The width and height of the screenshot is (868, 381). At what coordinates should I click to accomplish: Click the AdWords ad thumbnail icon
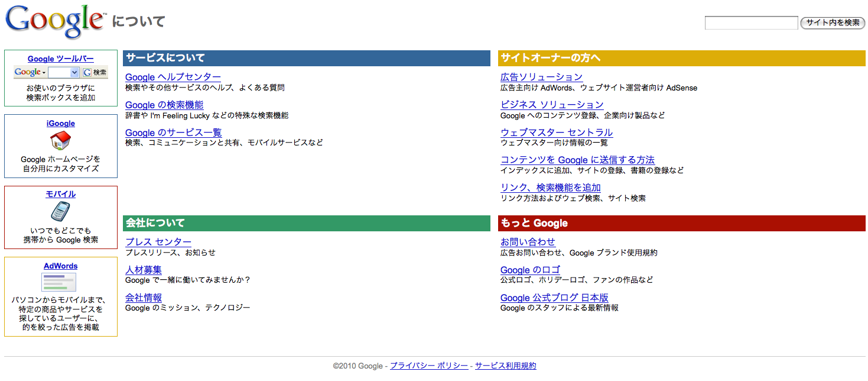coord(59,282)
